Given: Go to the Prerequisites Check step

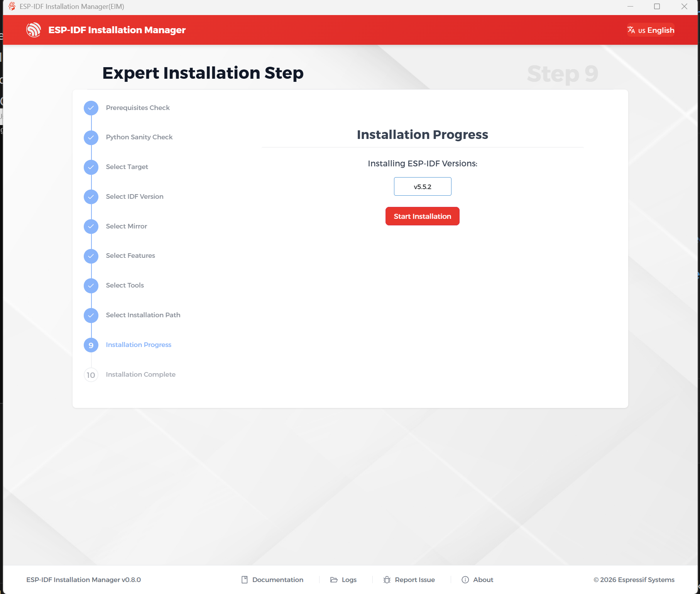Looking at the screenshot, I should 138,108.
